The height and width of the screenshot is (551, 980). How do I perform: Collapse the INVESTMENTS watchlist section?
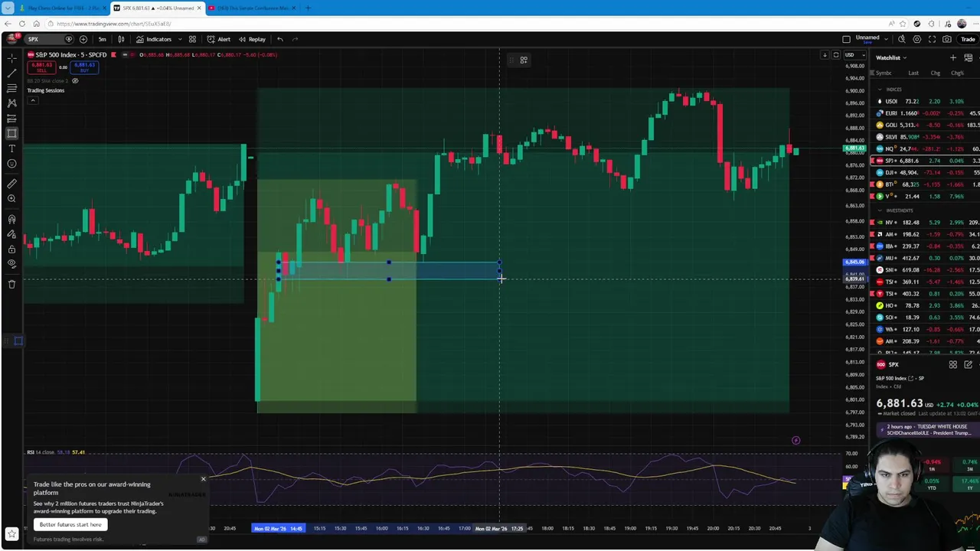880,210
